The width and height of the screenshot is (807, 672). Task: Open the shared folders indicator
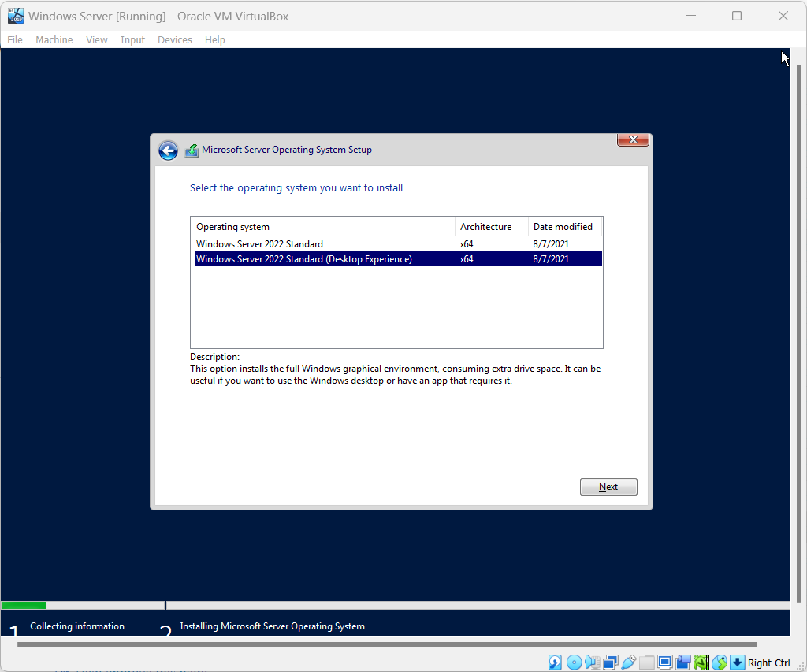point(647,663)
